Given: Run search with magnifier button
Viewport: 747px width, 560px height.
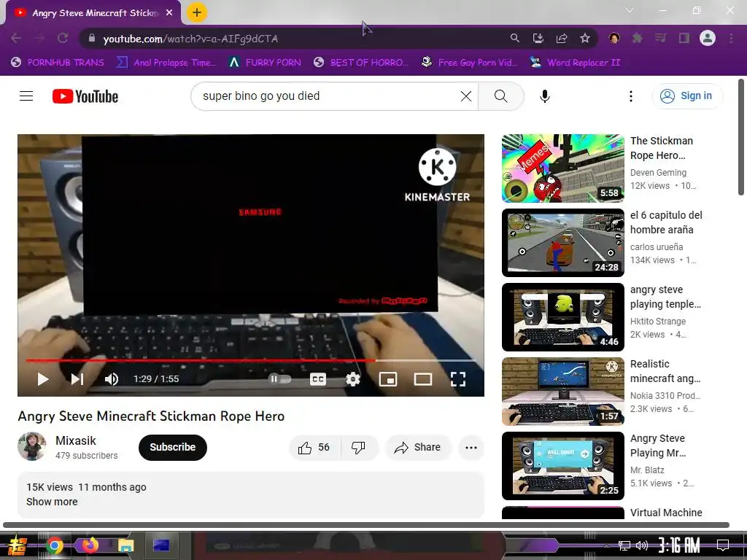Looking at the screenshot, I should pos(500,96).
